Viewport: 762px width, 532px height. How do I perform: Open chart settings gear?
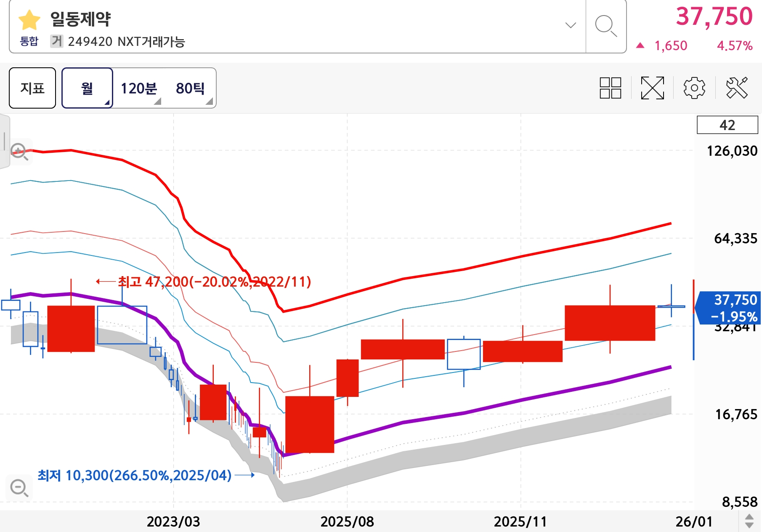694,88
